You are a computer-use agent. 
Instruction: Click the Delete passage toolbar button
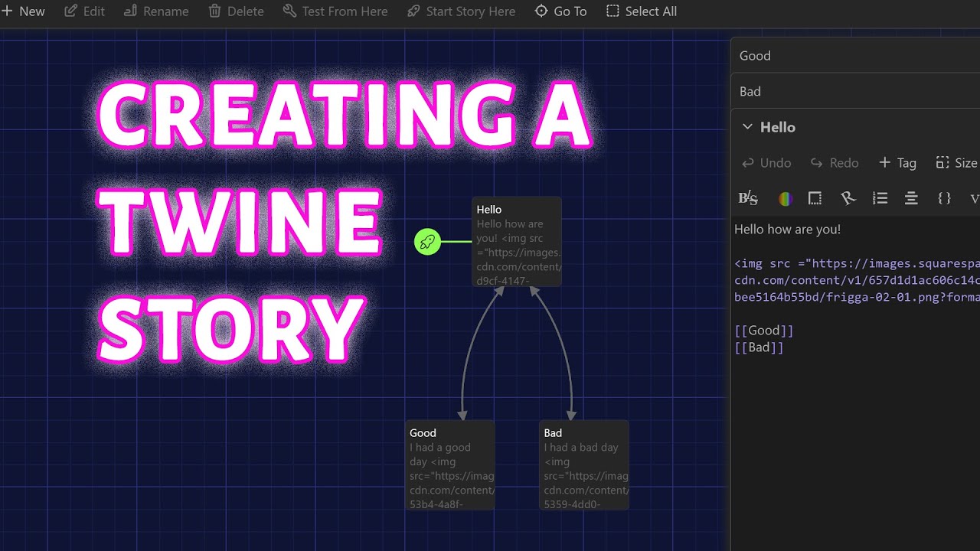point(236,11)
